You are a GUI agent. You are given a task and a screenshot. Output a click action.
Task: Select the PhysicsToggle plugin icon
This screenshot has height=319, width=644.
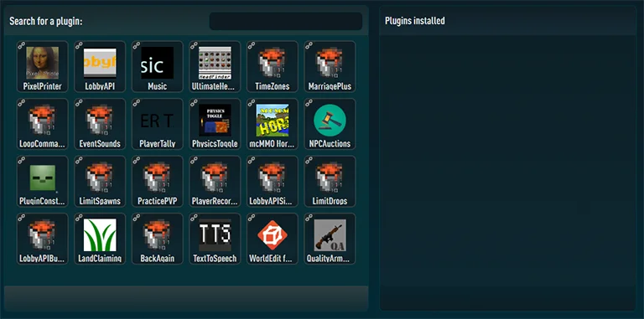215,120
